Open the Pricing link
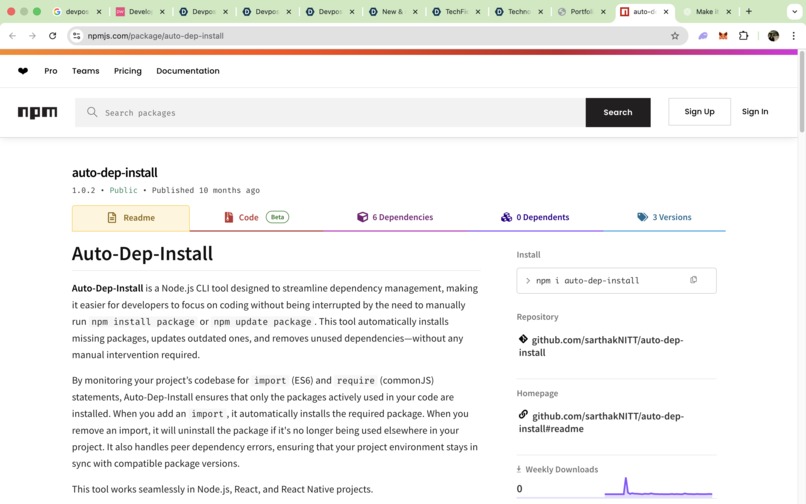 [128, 71]
